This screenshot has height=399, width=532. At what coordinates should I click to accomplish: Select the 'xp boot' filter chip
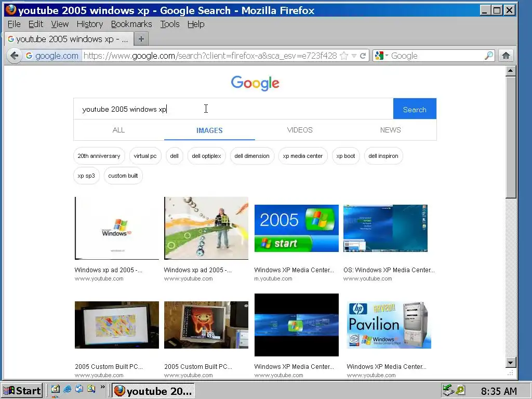[345, 156]
